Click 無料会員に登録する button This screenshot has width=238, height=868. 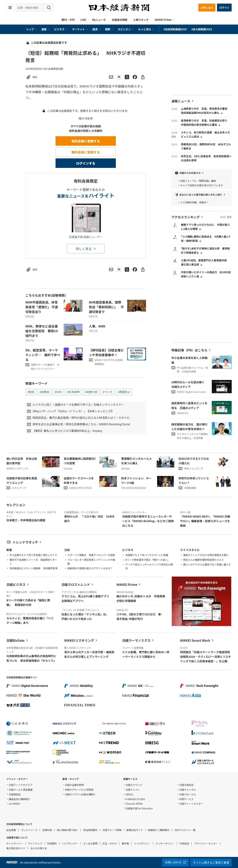coord(85,152)
